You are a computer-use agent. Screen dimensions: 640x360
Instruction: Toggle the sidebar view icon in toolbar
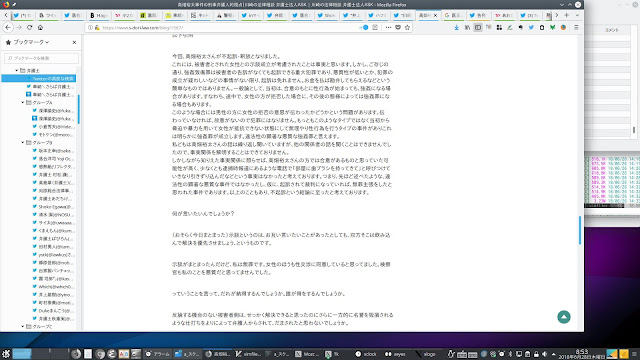point(478,27)
